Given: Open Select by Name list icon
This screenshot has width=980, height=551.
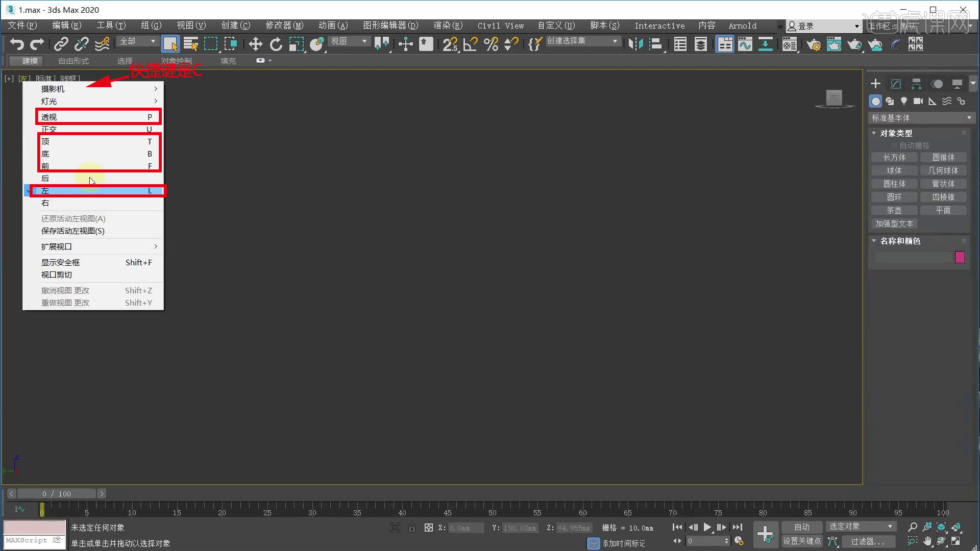Looking at the screenshot, I should (x=191, y=44).
